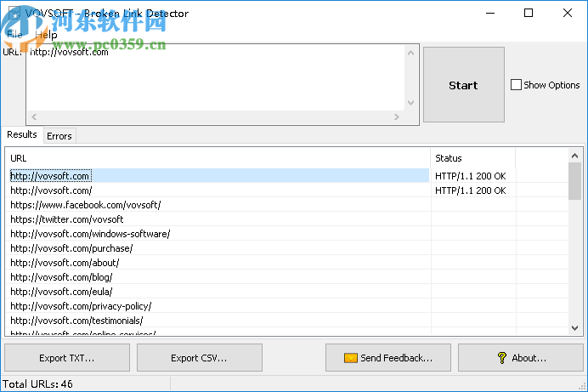Click the question mark icon on About
This screenshot has width=588, height=392.
(x=501, y=358)
